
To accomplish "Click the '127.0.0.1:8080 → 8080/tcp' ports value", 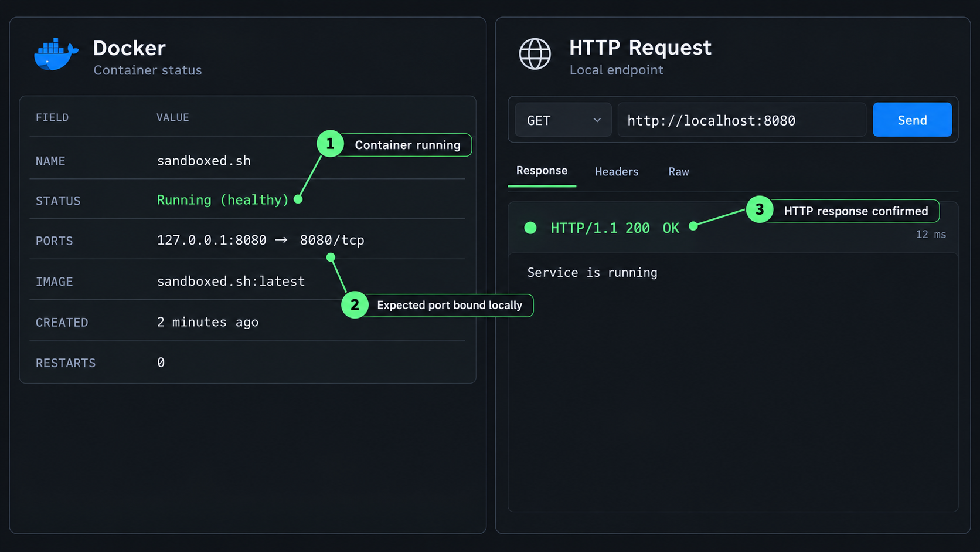I will (260, 240).
